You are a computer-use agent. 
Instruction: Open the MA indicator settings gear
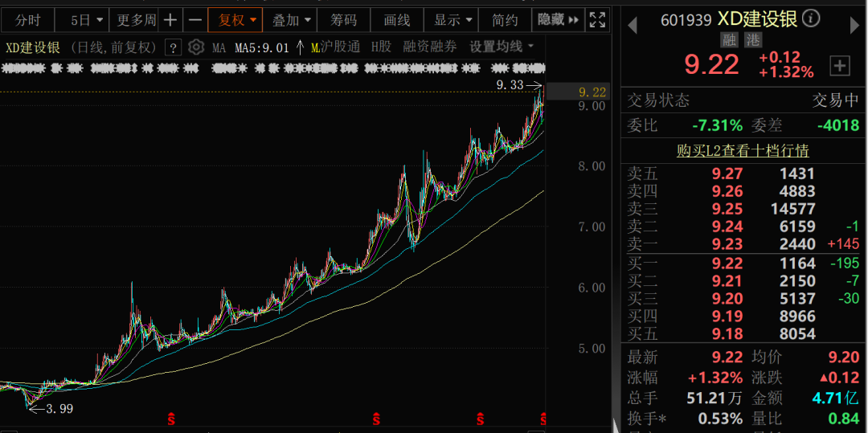(196, 47)
